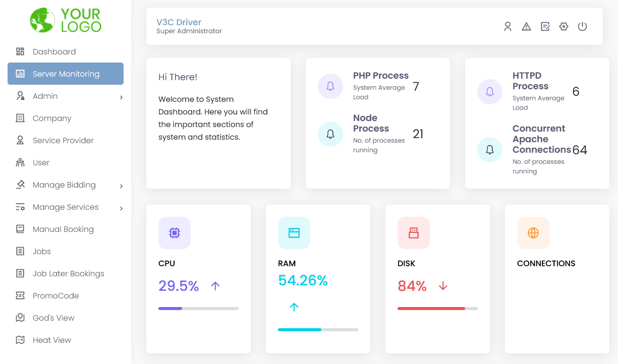Image resolution: width=618 pixels, height=364 pixels.
Task: Click the bell icon beside PHP Process
Action: tap(330, 86)
